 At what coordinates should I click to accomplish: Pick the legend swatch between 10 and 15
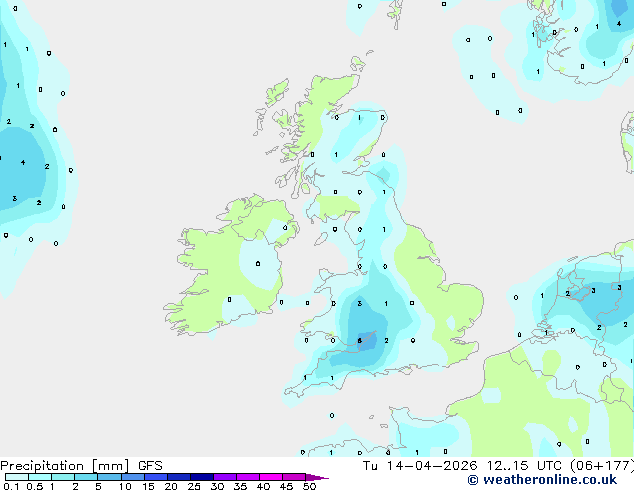[x=132, y=477]
